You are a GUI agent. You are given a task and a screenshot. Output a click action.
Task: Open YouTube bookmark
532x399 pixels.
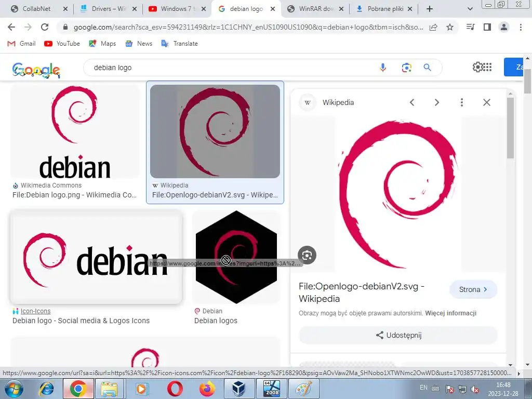tap(62, 44)
